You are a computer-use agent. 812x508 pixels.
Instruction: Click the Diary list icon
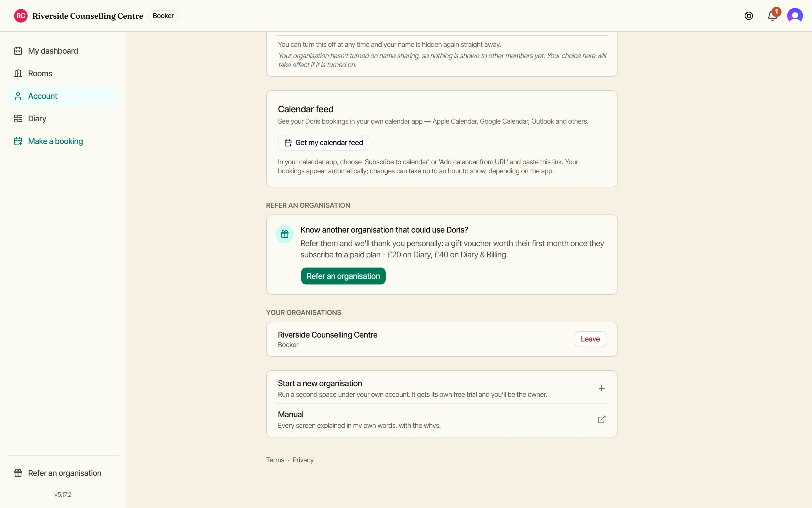(18, 119)
